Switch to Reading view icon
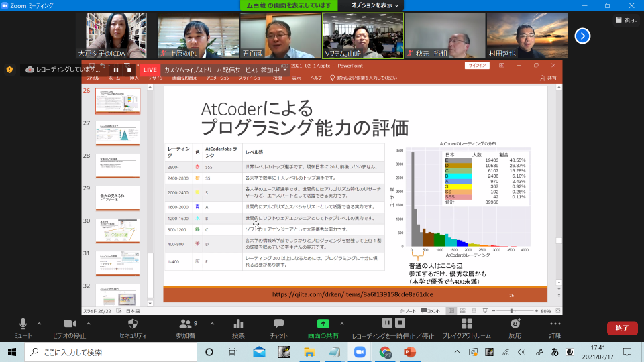The width and height of the screenshot is (644, 362). pos(474,311)
